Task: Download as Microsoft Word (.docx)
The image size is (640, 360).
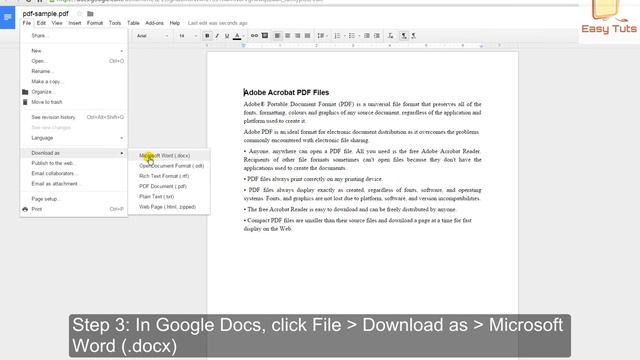Action: point(169,156)
